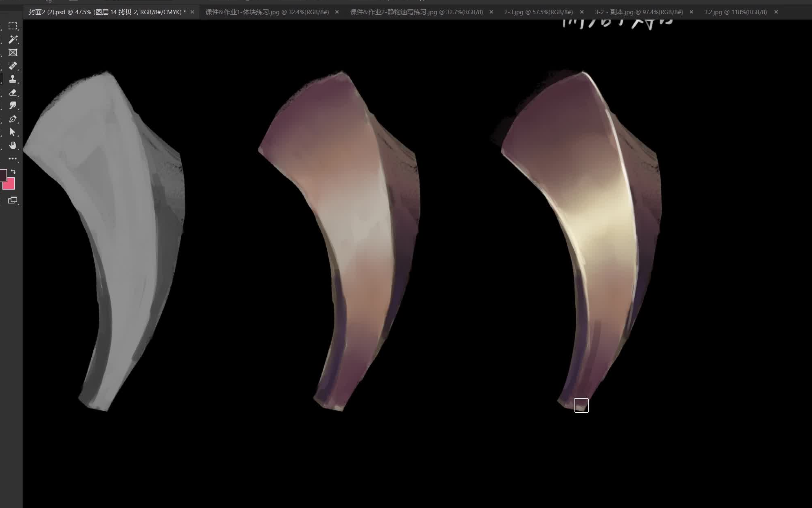
Task: Switch to the 课件&作业2-静物速写练习.jpg tab
Action: click(416, 12)
